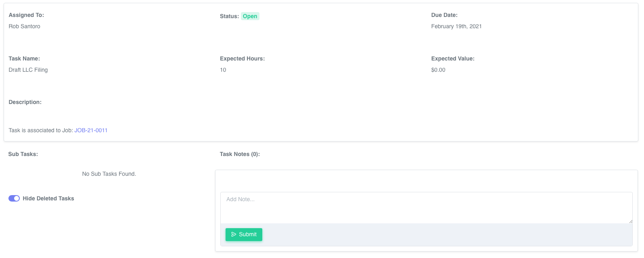
Task: Click the Submit note button
Action: pos(244,235)
